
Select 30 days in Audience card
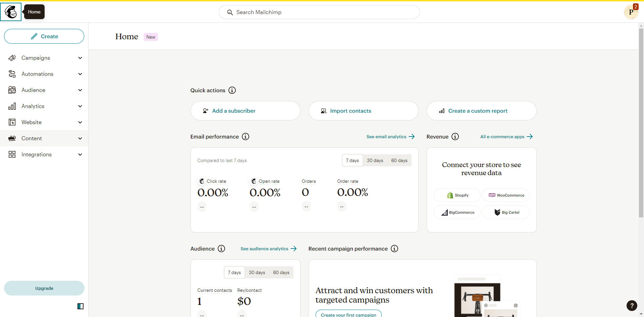[257, 272]
